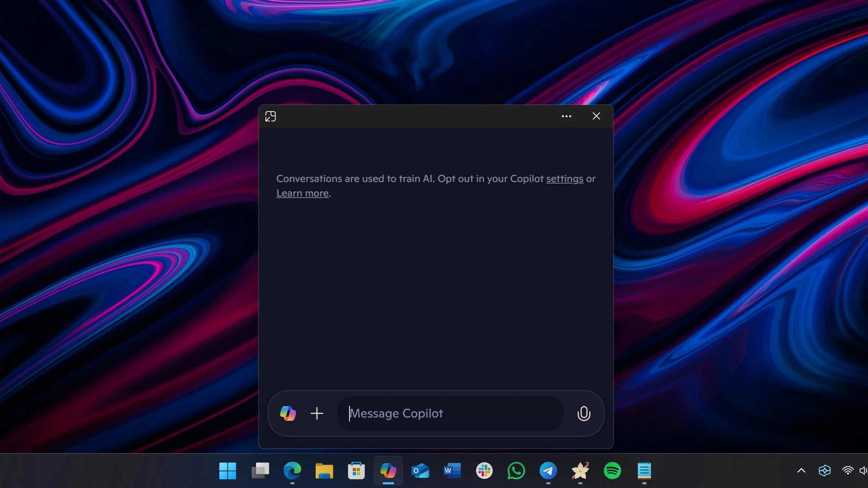Follow the Learn more link

302,193
